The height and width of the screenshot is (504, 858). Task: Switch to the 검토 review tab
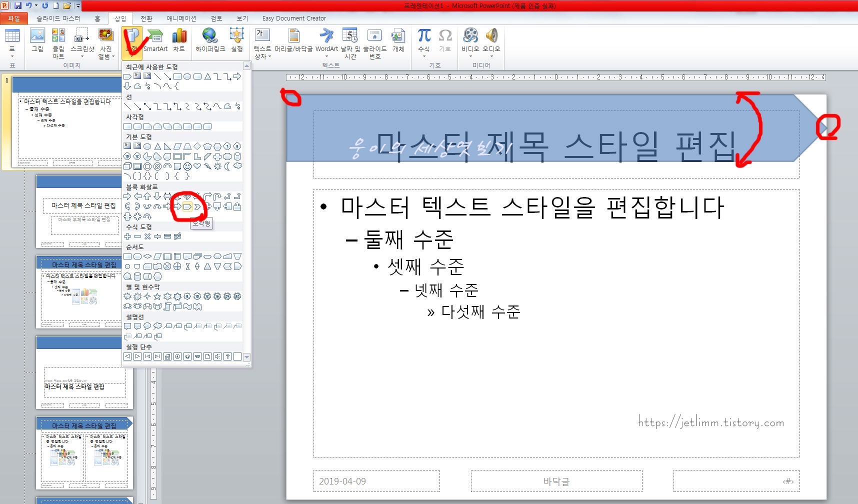coord(216,18)
